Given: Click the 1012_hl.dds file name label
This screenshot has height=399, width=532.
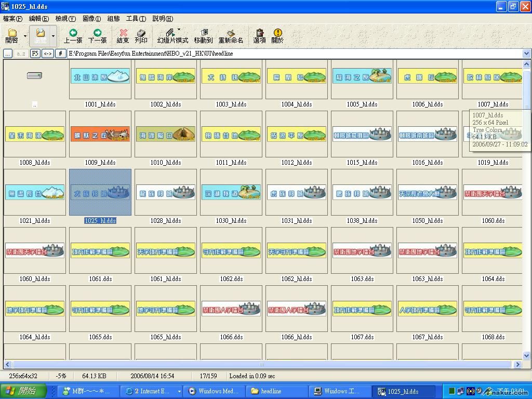Looking at the screenshot, I should click(x=297, y=163).
